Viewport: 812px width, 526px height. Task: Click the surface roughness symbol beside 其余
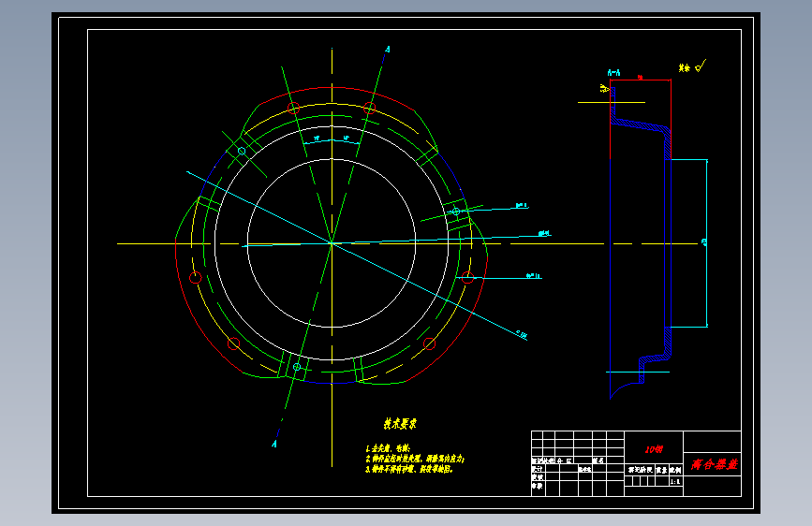point(701,66)
